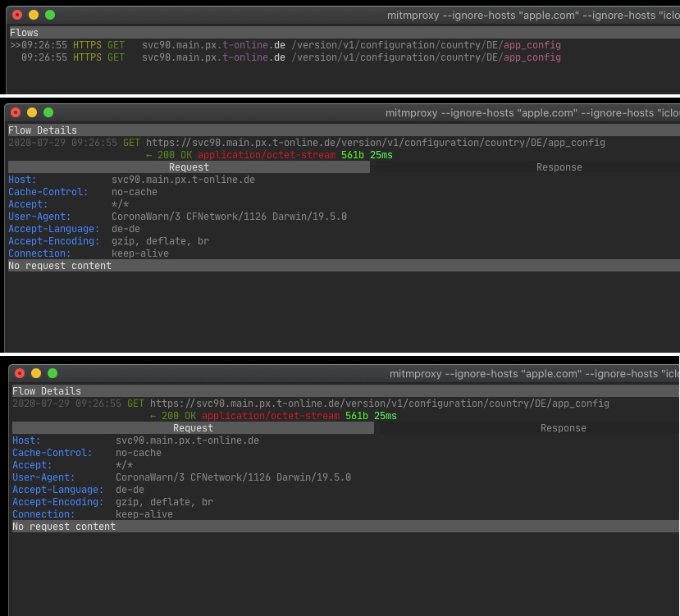Click the Host header in middle window

(x=22, y=180)
